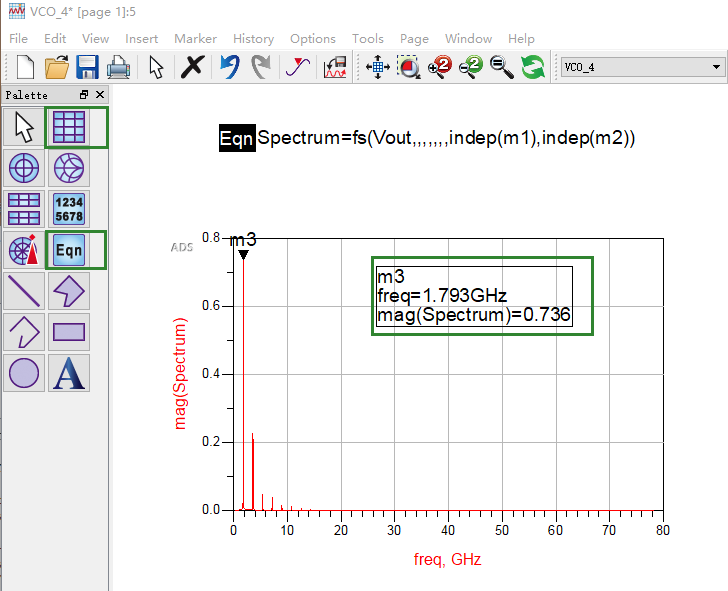The image size is (728, 591).
Task: Click the mag(Spectrum) y-axis label
Action: 180,374
